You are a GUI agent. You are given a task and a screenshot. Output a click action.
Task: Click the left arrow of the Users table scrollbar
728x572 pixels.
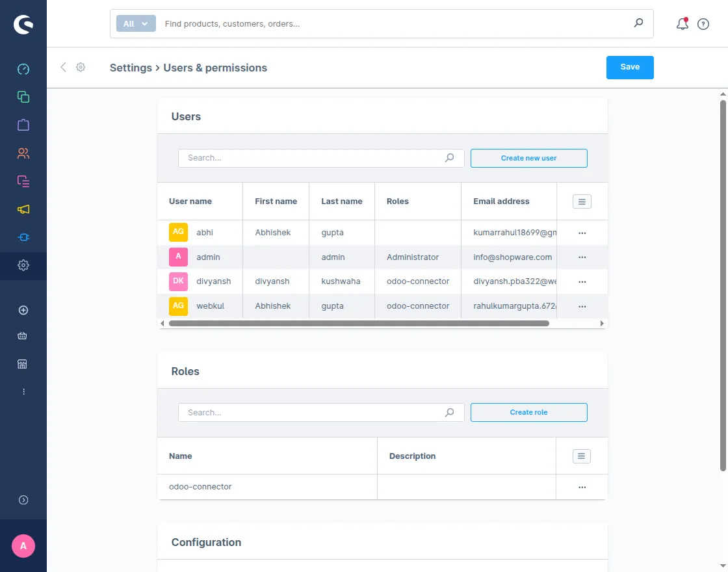pos(162,323)
